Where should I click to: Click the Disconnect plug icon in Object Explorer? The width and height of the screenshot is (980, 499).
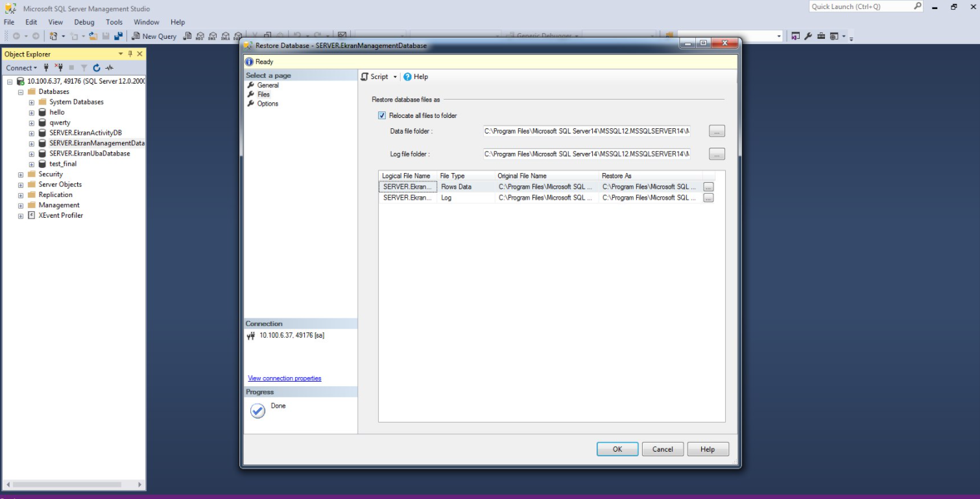(58, 68)
